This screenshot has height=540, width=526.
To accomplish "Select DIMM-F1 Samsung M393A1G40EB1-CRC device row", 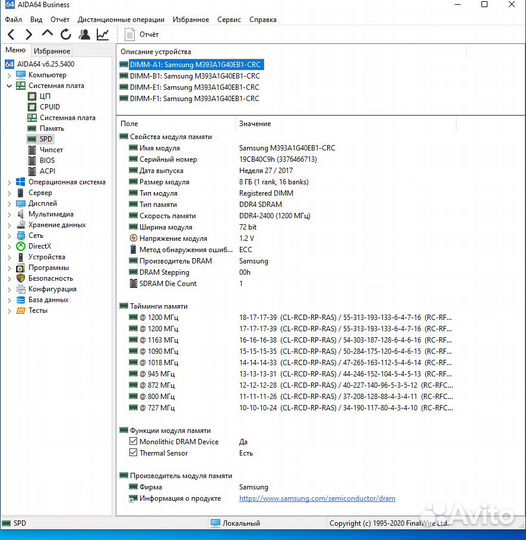I will click(x=189, y=98).
